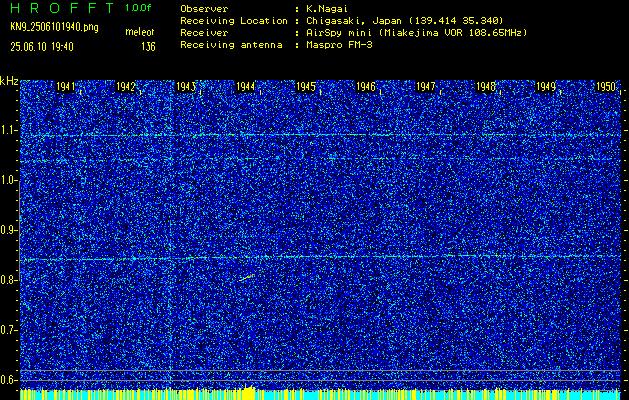This screenshot has width=629, height=400.
Task: Click the count value 136
Action: pyautogui.click(x=148, y=47)
